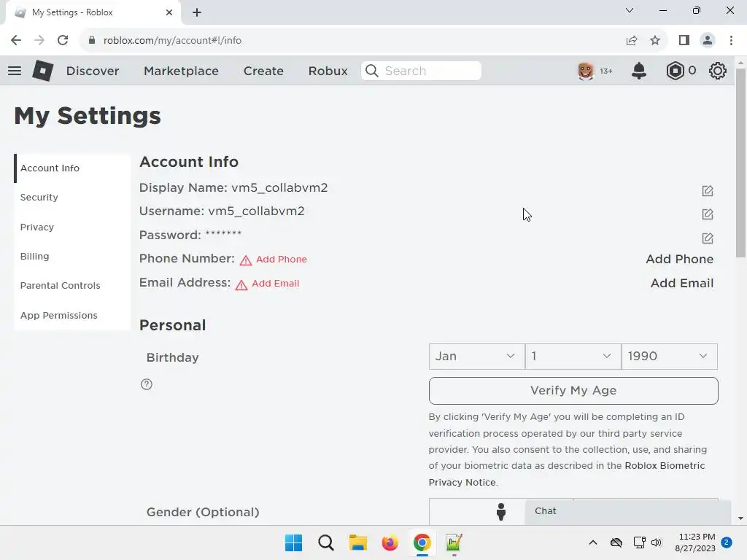This screenshot has height=560, width=747.
Task: Click the page vertical scrollbar
Action: [740, 163]
